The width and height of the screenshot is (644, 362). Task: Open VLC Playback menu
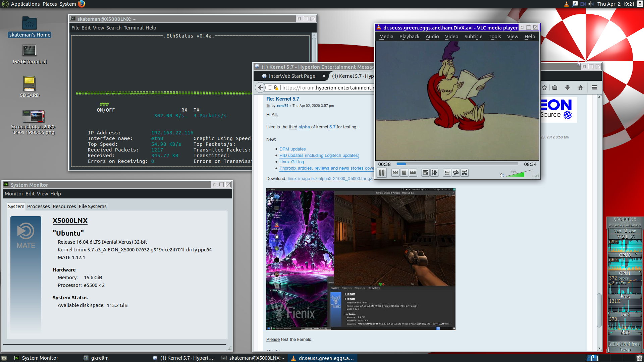pos(409,37)
